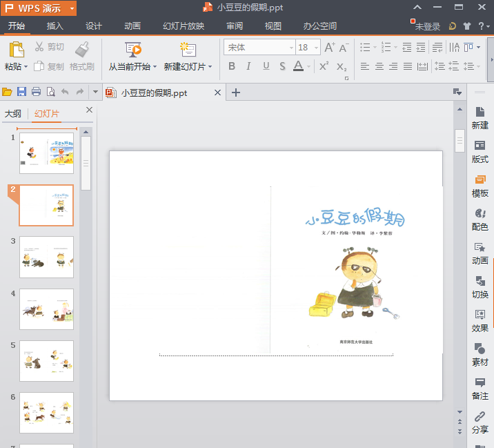The image size is (494, 448).
Task: Open the 审阅 ribbon tab
Action: (235, 26)
